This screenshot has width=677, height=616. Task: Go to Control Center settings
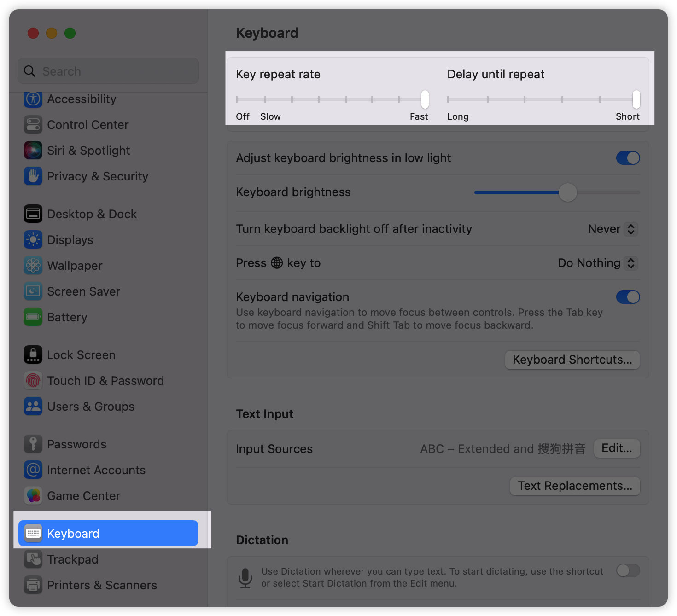pos(108,125)
